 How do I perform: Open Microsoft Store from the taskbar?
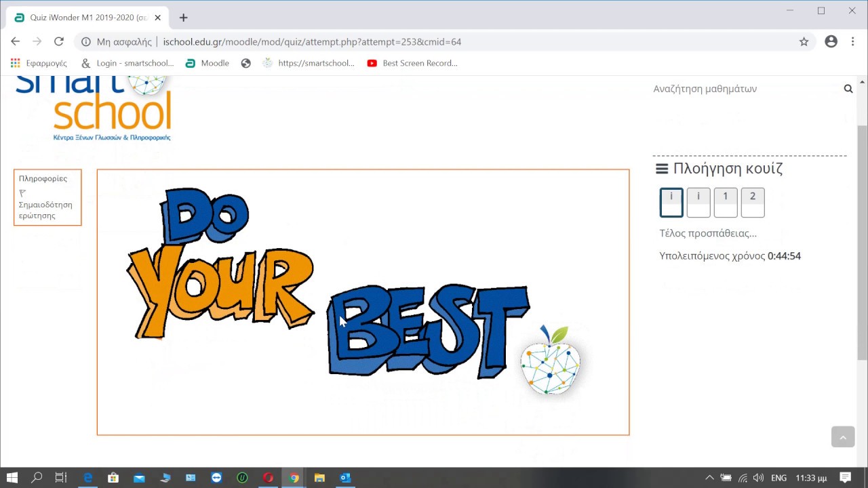point(113,478)
